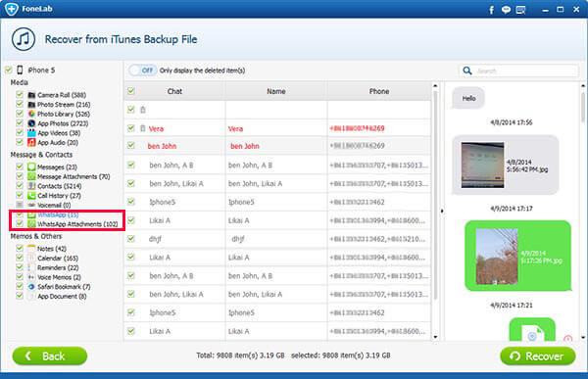Image resolution: width=588 pixels, height=379 pixels.
Task: Select the red ben John chat row
Action: click(x=277, y=146)
